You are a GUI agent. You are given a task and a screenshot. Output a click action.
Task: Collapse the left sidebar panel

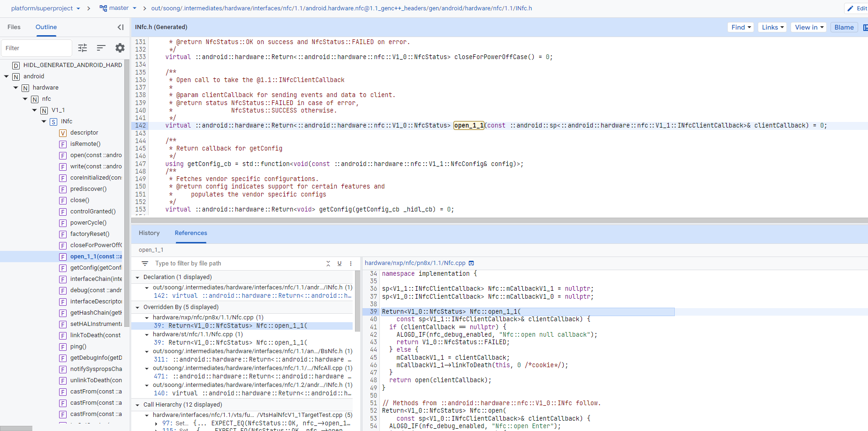click(121, 27)
